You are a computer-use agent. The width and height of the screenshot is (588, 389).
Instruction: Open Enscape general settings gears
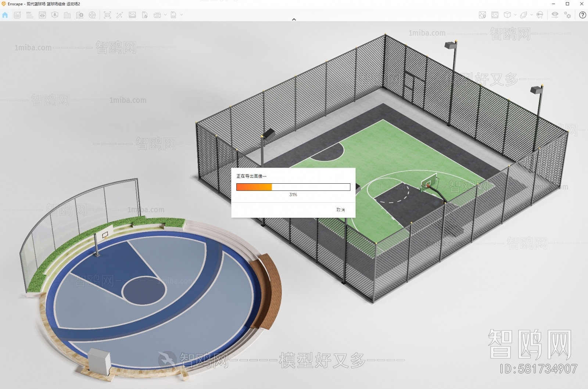(x=567, y=15)
